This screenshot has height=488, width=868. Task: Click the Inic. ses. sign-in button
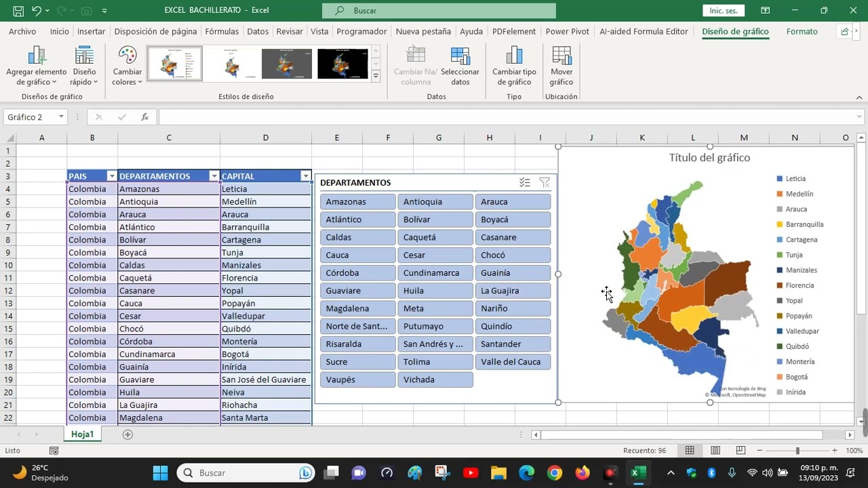[724, 11]
